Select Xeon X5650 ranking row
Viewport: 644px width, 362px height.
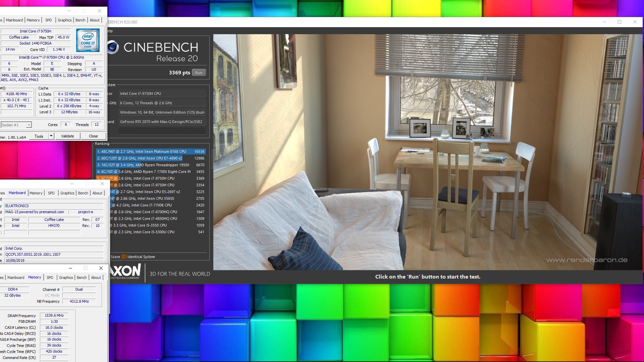[157, 198]
